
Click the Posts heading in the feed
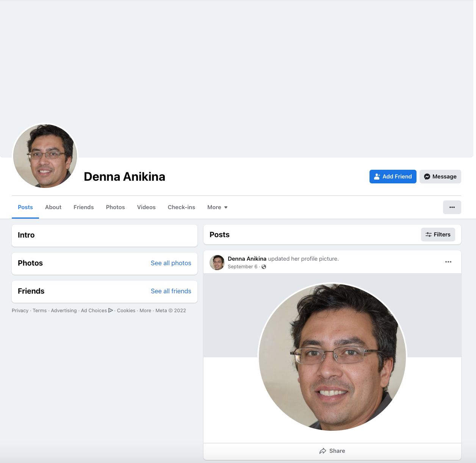pyautogui.click(x=219, y=235)
